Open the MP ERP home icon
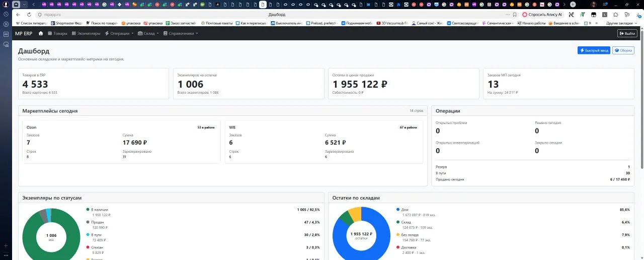 click(x=41, y=33)
